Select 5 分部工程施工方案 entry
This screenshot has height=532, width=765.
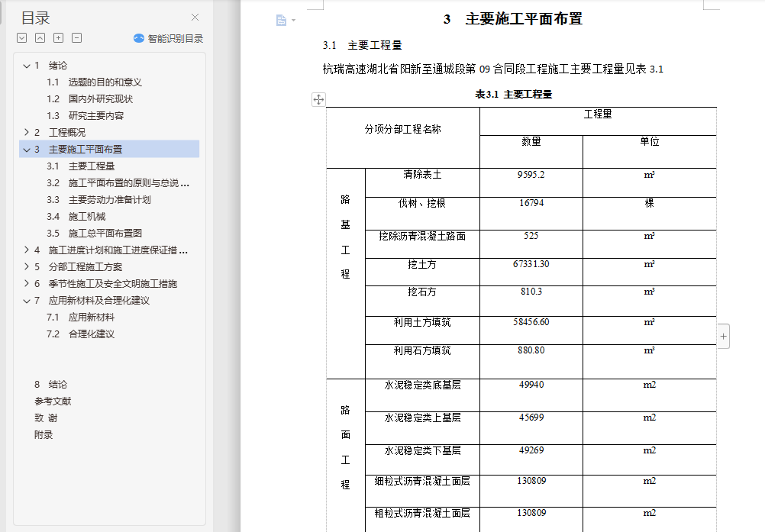[x=78, y=266]
